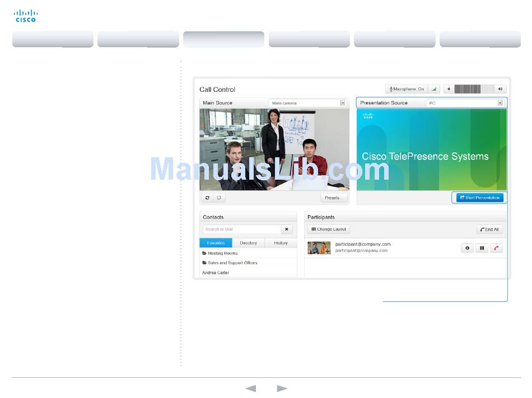Click the participant video thumbnail
Image resolution: width=532 pixels, height=398 pixels.
[319, 248]
